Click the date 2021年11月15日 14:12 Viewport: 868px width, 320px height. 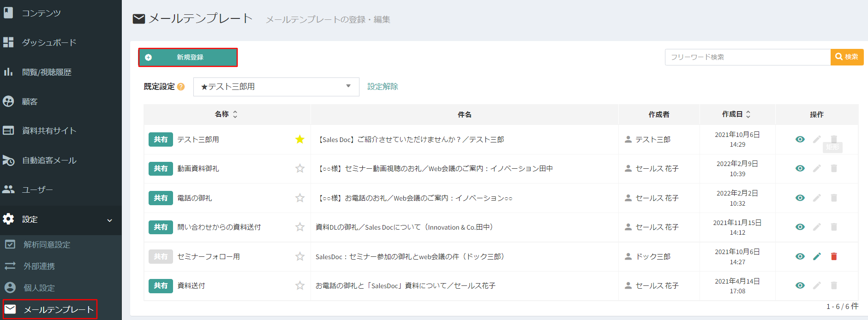coord(737,227)
